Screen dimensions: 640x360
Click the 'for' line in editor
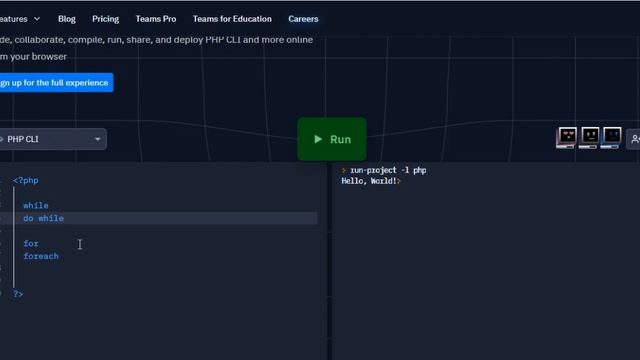pyautogui.click(x=31, y=244)
